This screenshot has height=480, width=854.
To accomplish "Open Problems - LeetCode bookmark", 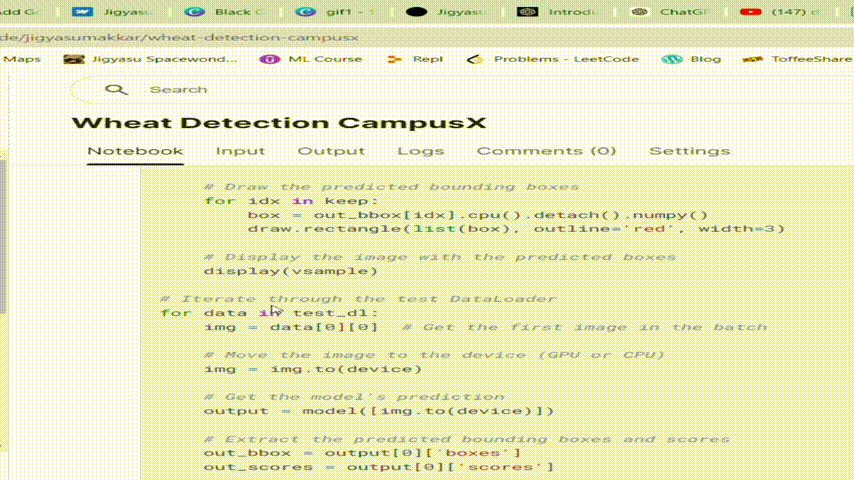I will tap(553, 59).
